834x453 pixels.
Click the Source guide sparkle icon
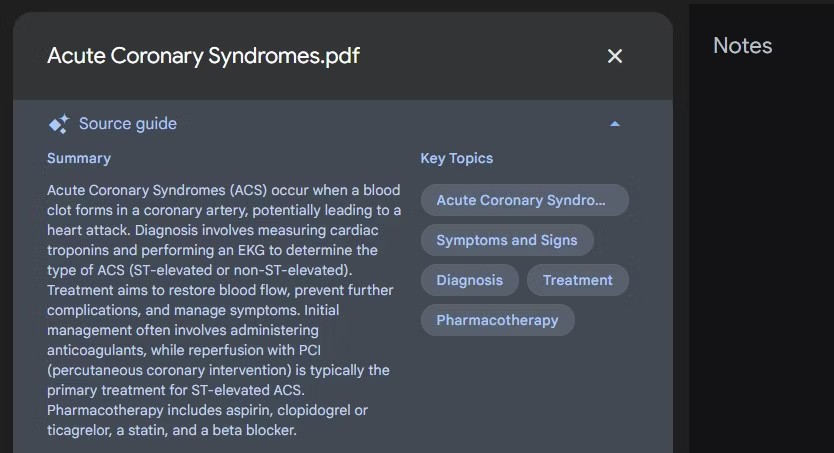(58, 124)
